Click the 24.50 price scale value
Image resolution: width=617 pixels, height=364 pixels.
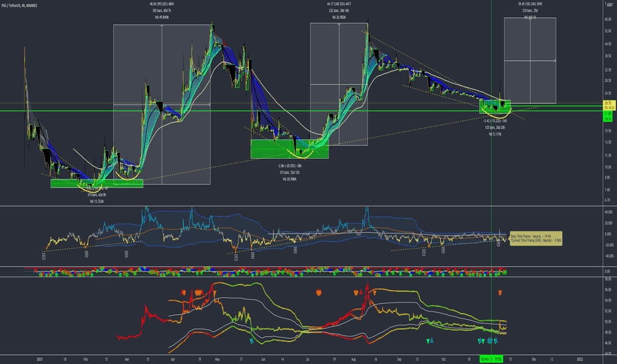click(x=608, y=93)
